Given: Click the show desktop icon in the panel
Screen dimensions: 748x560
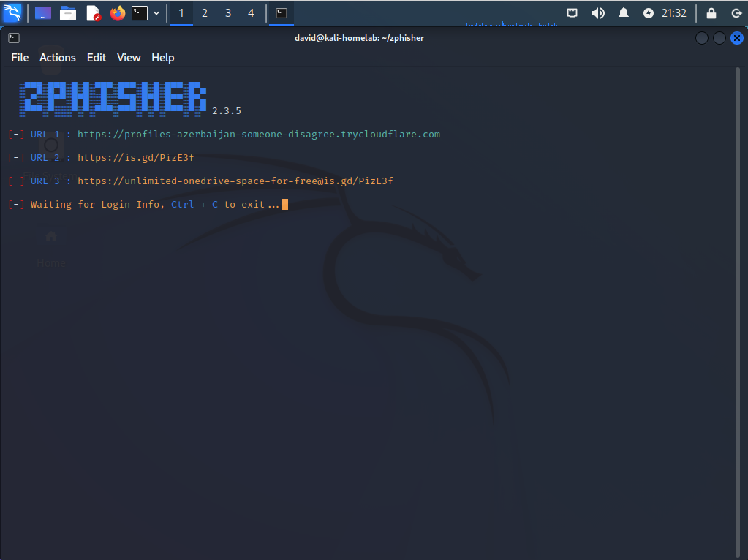Looking at the screenshot, I should 43,13.
